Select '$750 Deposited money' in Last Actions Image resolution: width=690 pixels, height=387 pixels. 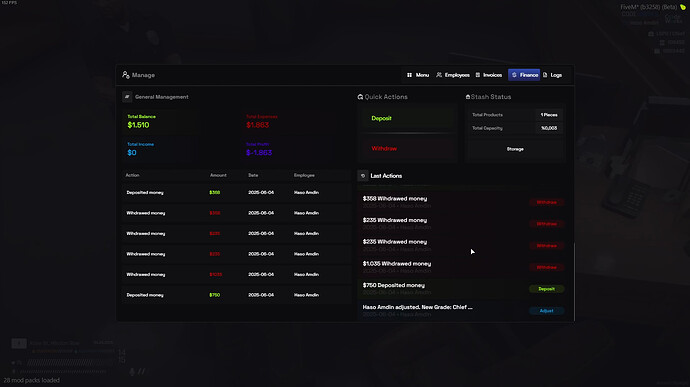click(462, 289)
